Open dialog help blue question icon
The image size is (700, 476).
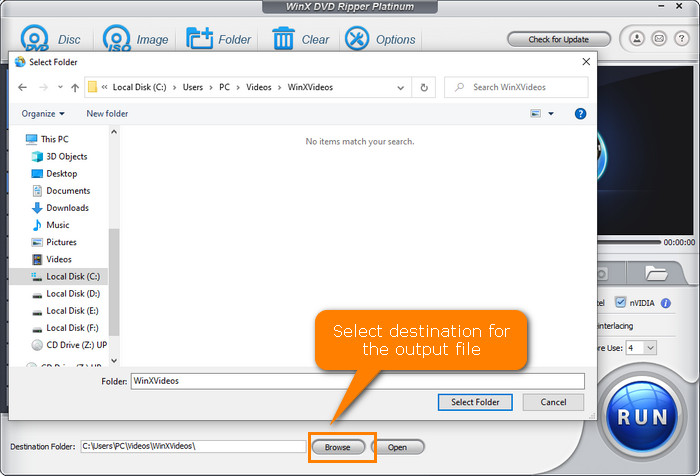coord(580,113)
